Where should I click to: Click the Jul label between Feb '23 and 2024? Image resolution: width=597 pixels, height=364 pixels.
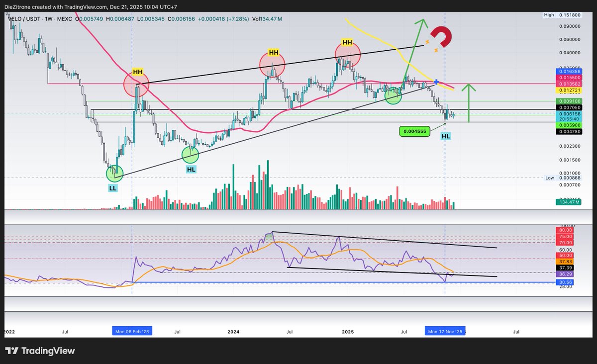click(x=177, y=331)
